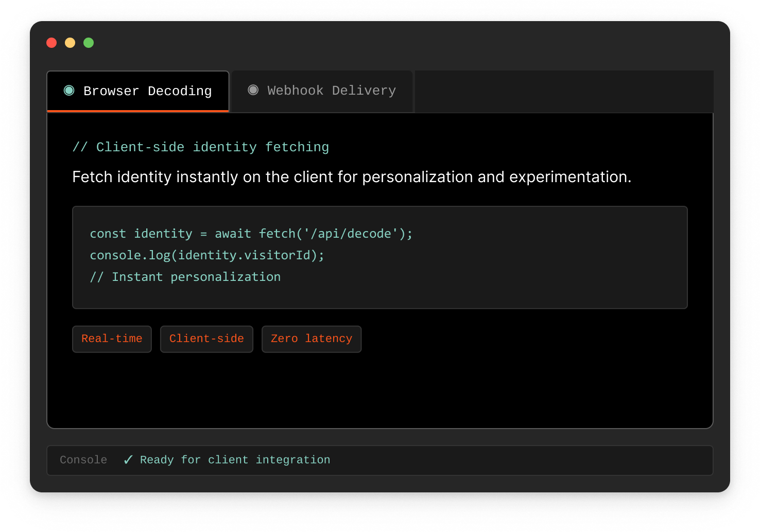Click the Client-side tag

coord(206,339)
